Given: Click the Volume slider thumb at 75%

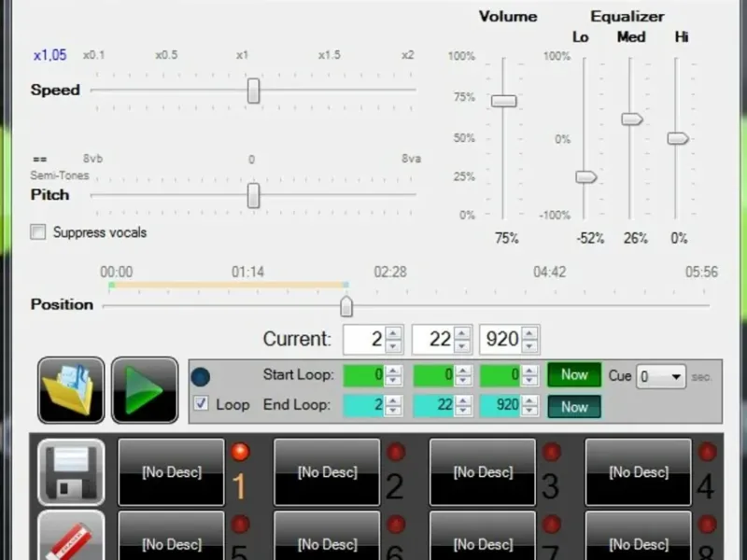Looking at the screenshot, I should (503, 101).
